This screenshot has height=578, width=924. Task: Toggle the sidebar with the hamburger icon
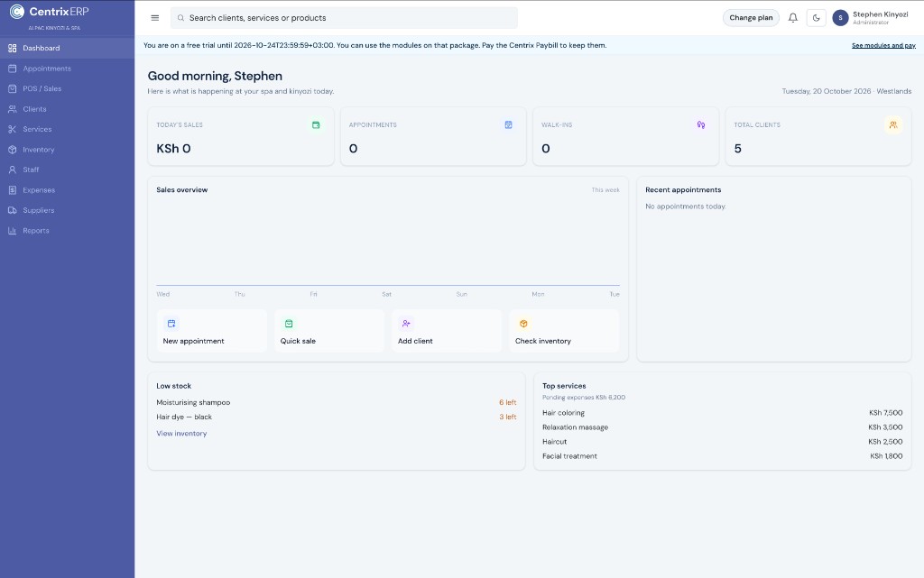pyautogui.click(x=155, y=18)
